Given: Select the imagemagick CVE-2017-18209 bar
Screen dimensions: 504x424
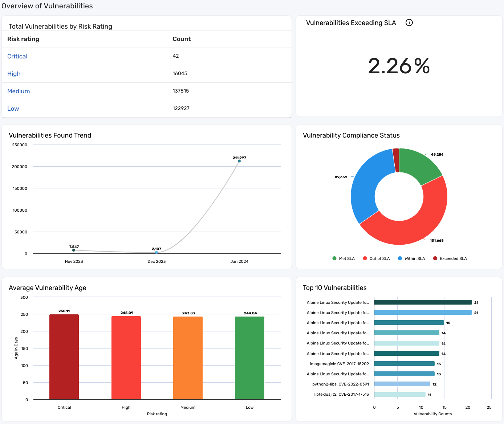Looking at the screenshot, I should (404, 364).
